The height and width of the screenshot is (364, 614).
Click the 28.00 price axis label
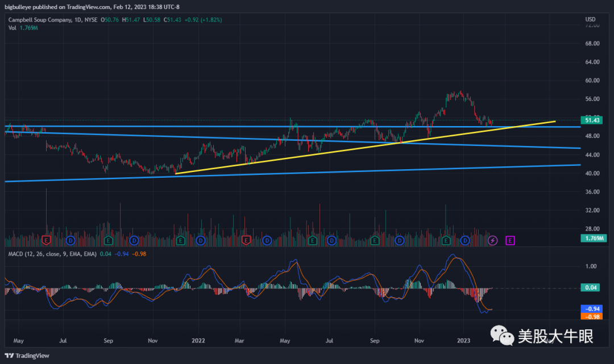click(x=592, y=229)
